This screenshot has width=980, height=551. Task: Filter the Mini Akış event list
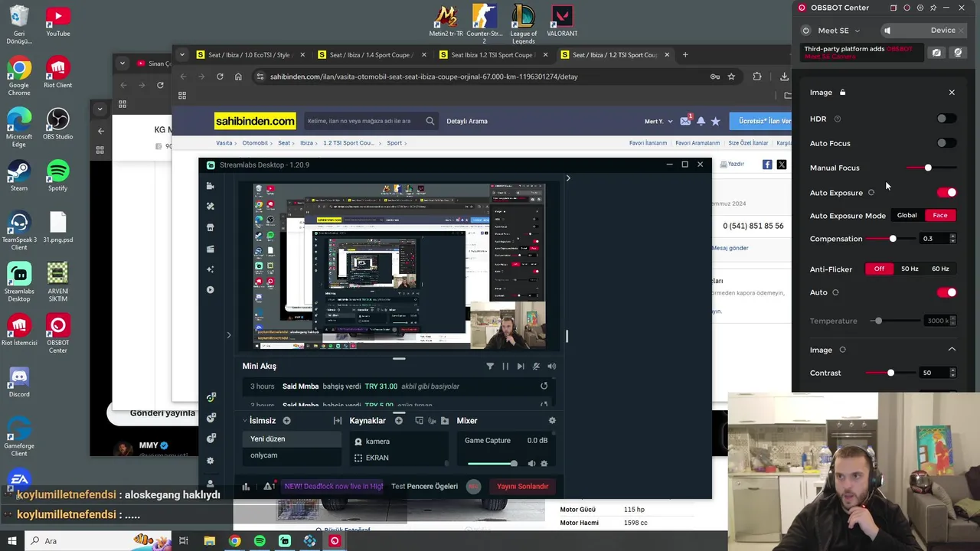point(490,367)
